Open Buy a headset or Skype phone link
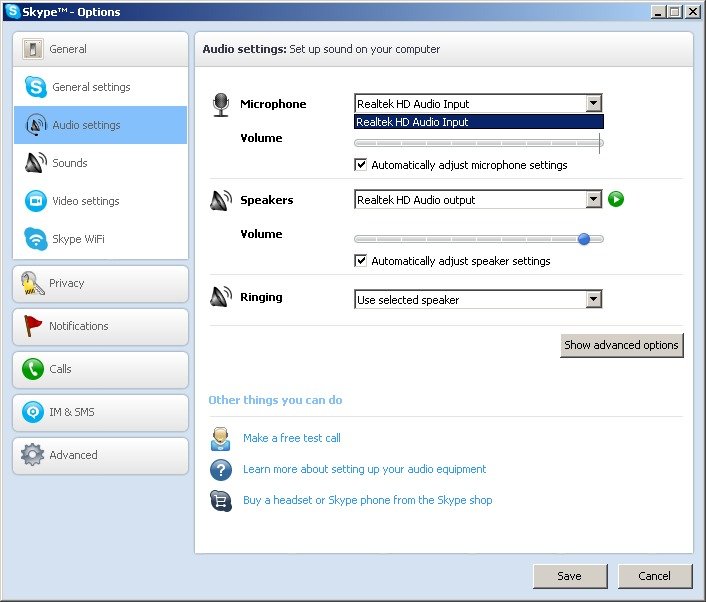Image resolution: width=706 pixels, height=602 pixels. pos(368,500)
